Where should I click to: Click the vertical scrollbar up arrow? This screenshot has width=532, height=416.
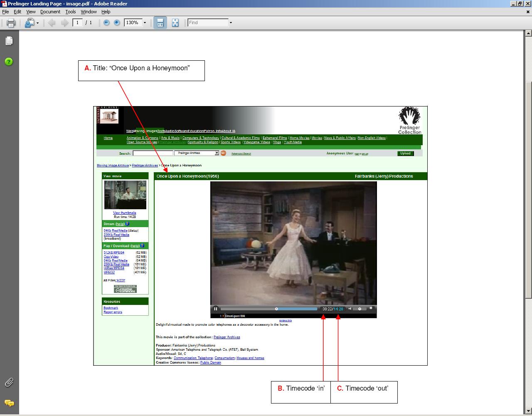pyautogui.click(x=528, y=33)
